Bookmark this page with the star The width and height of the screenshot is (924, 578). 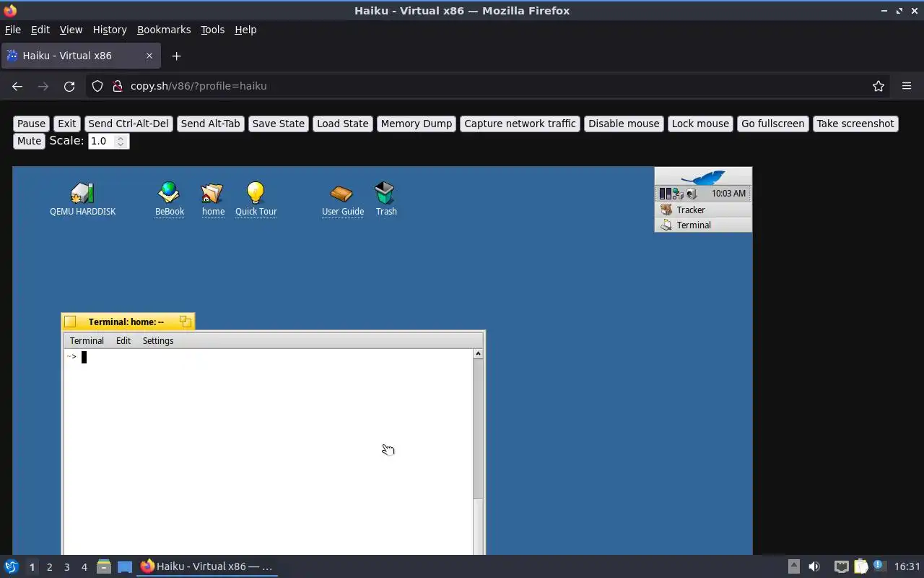coord(879,86)
